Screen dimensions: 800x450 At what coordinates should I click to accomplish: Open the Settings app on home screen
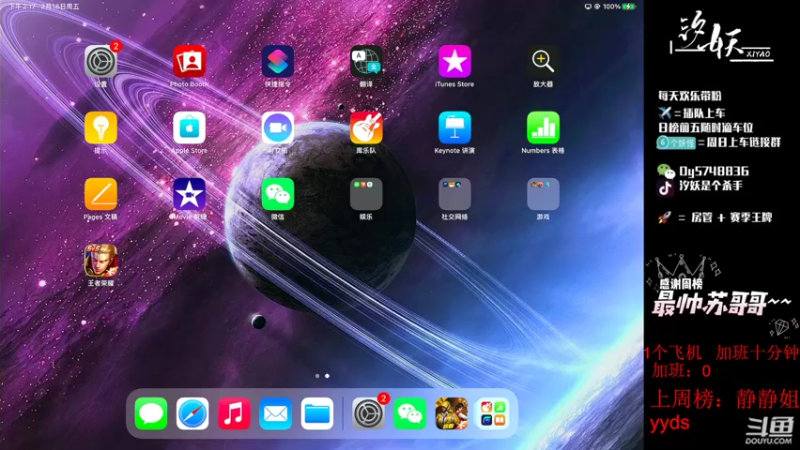pos(101,62)
